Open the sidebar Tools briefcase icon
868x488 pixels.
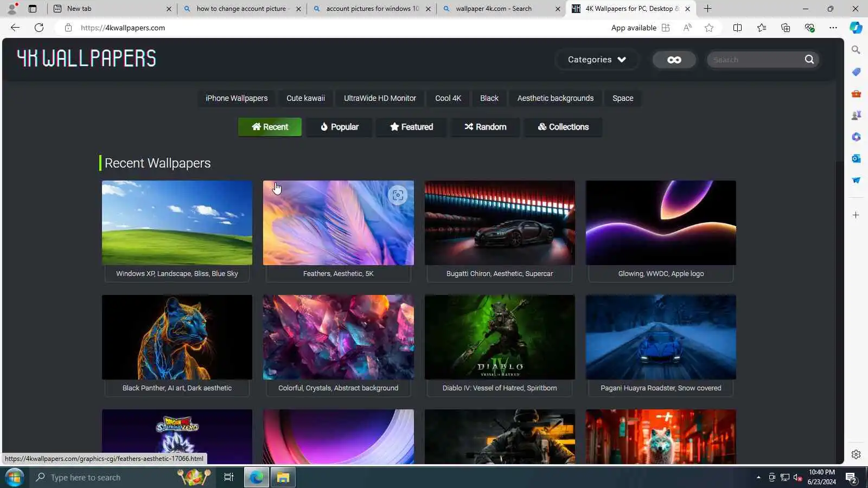[856, 93]
